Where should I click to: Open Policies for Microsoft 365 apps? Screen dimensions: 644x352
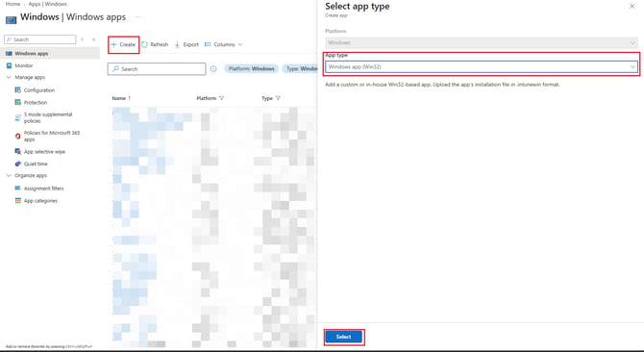point(52,136)
